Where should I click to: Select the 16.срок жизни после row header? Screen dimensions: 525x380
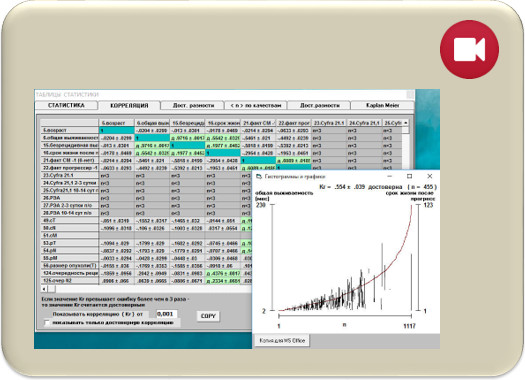70,153
